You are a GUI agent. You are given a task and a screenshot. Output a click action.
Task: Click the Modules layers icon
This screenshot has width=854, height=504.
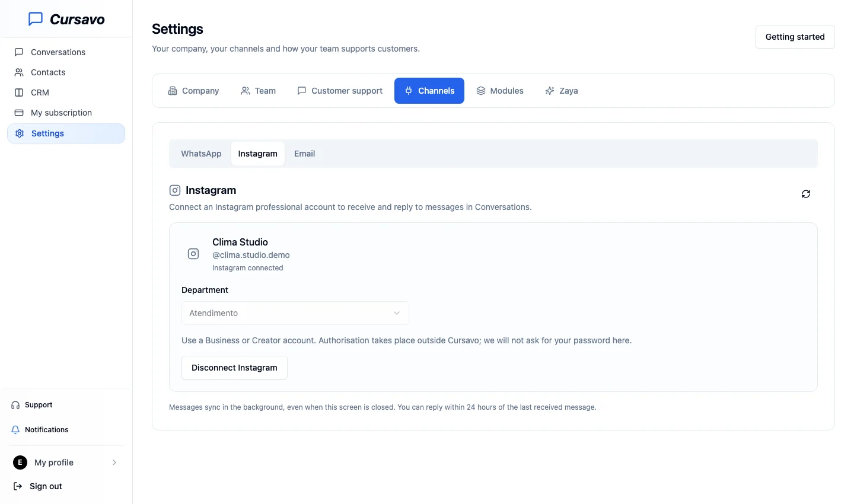(x=481, y=91)
